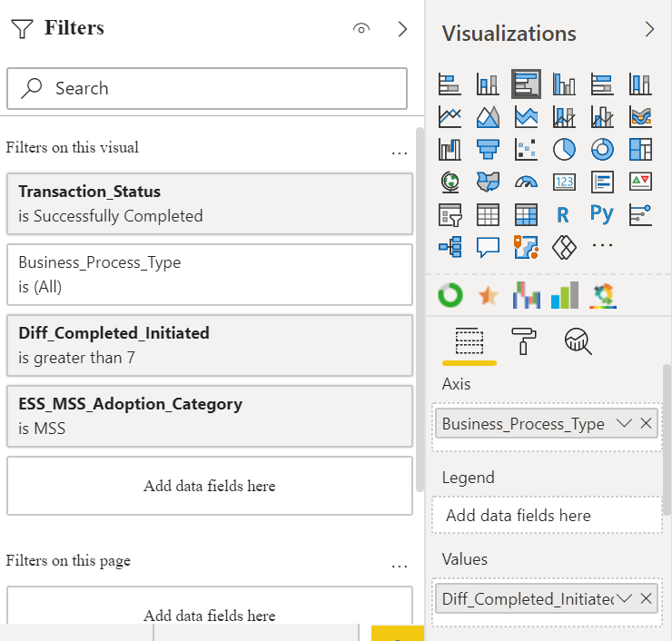Open 'Filters on this visual' more options

399,153
